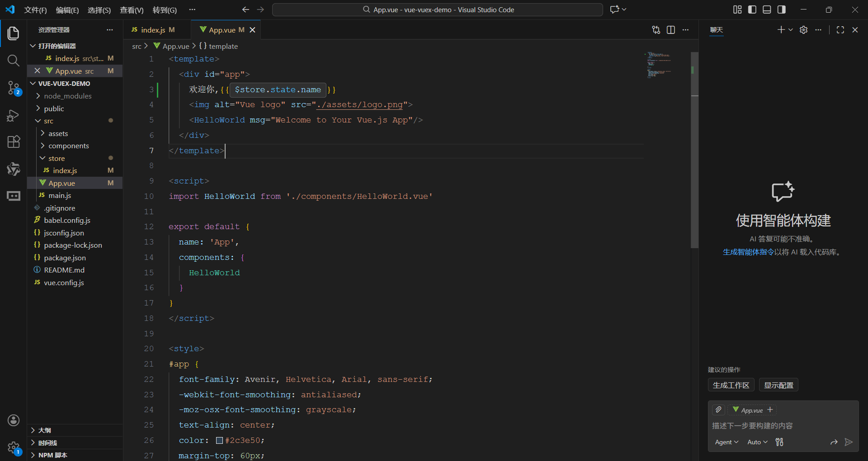The image size is (868, 461).
Task: Open Run and Debug view
Action: (14, 116)
